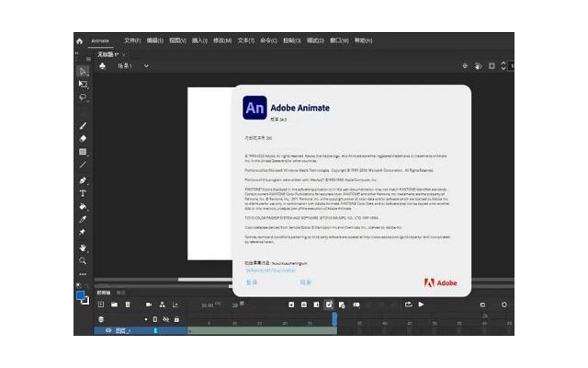Select the Asset Warp pin tool
The image size is (588, 368).
click(x=83, y=232)
